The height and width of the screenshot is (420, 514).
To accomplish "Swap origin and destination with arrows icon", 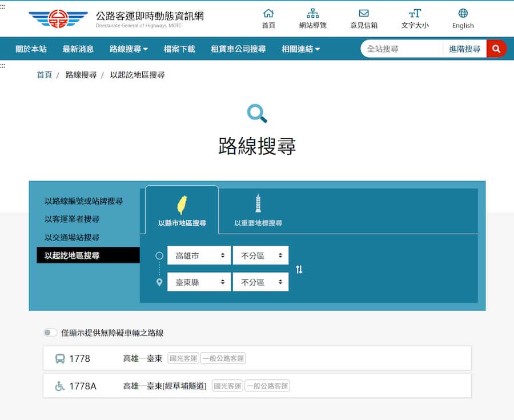I will (299, 270).
